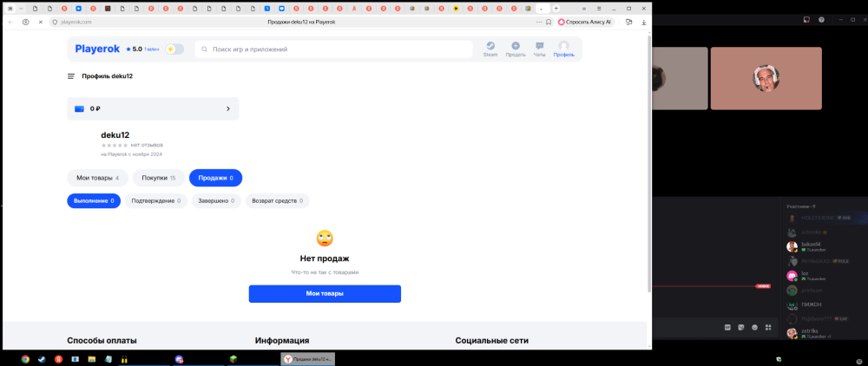This screenshot has width=868, height=366.
Task: Click the нет отзывов rating stars
Action: click(115, 145)
